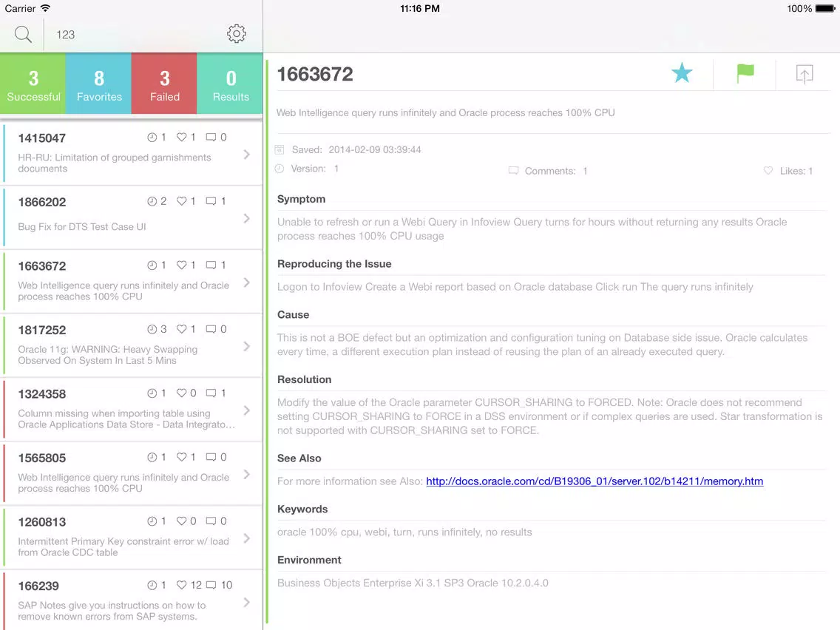Select the Successful tab

tap(33, 84)
